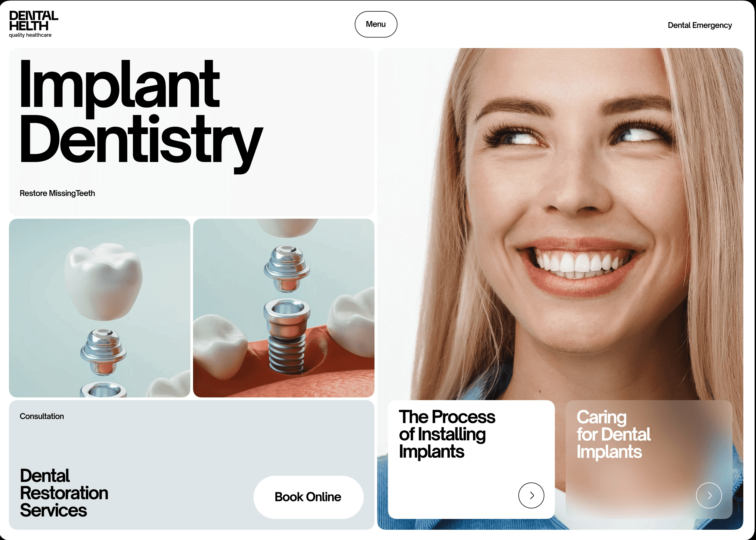Click the Book Online button
756x540 pixels.
(308, 497)
